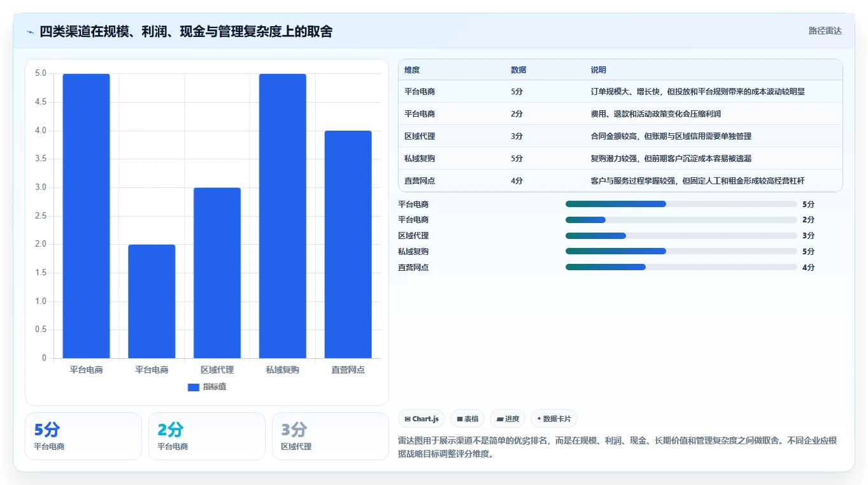Click the 直营网点 bar in the chart
The height and width of the screenshot is (485, 868).
click(348, 244)
